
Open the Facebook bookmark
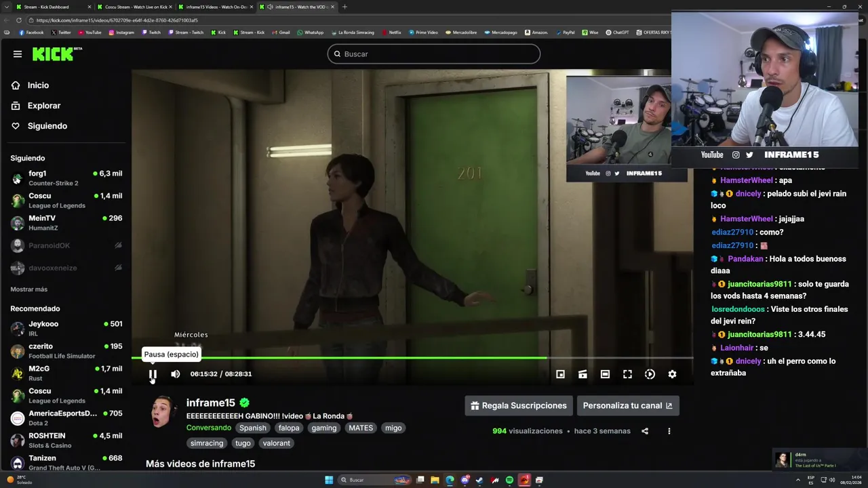click(x=31, y=33)
